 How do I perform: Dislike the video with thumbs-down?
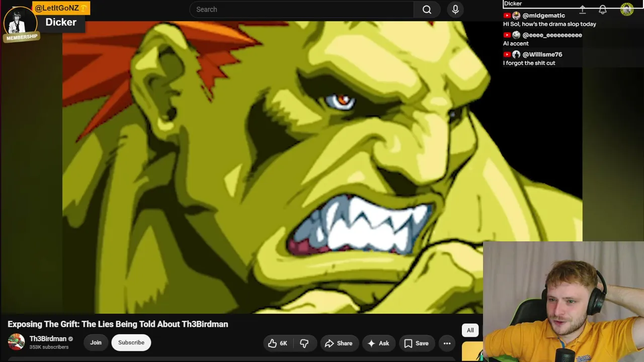tap(304, 343)
